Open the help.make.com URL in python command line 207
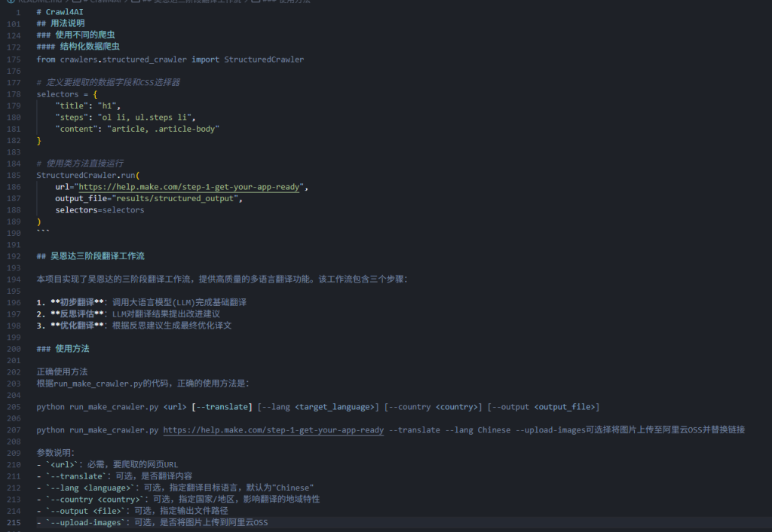This screenshot has width=772, height=532. pos(273,430)
